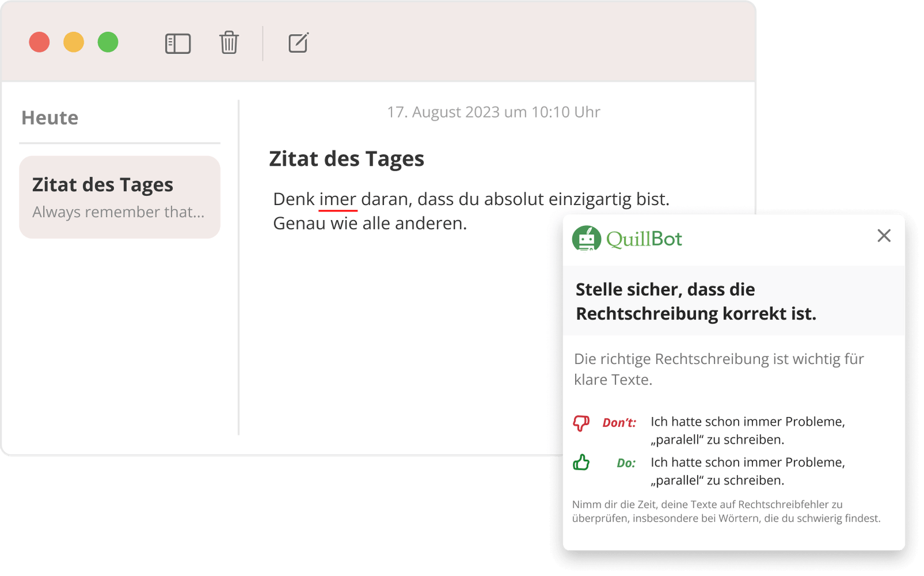
Task: Click the note timestamp 17. August 2023
Action: pyautogui.click(x=494, y=112)
